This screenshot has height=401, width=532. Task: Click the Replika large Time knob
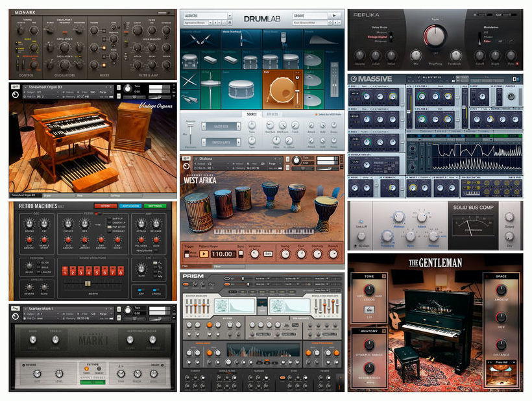tap(435, 36)
